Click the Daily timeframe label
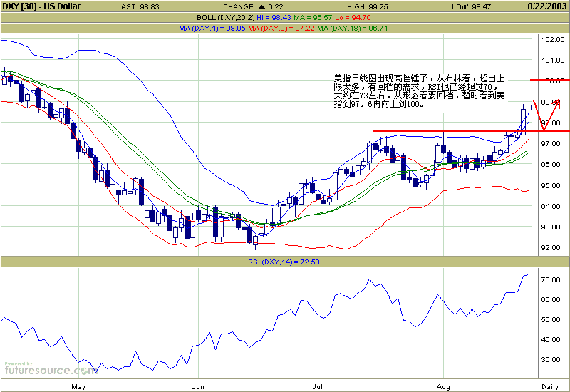Viewport: 570px width, 392px height. 550,386
